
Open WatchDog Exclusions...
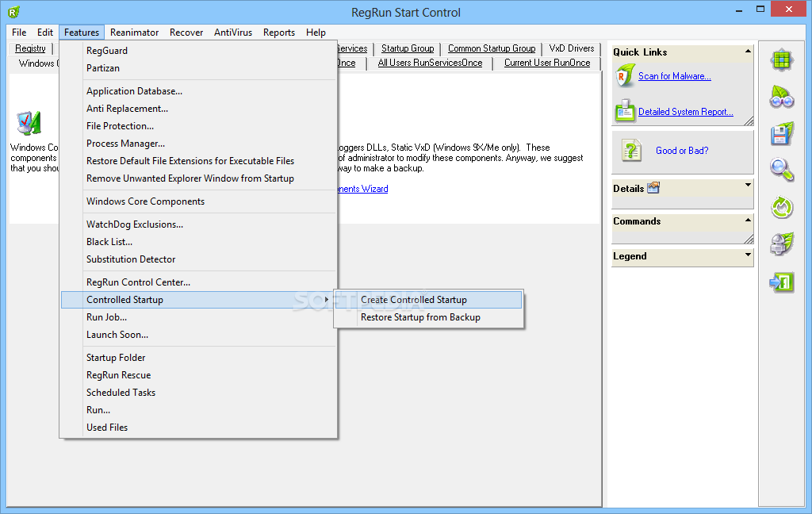199,224
